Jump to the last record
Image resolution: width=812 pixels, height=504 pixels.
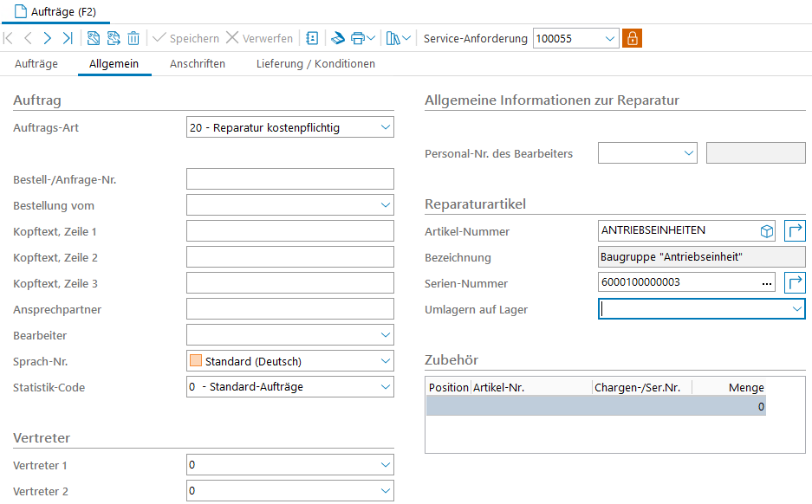[x=68, y=38]
